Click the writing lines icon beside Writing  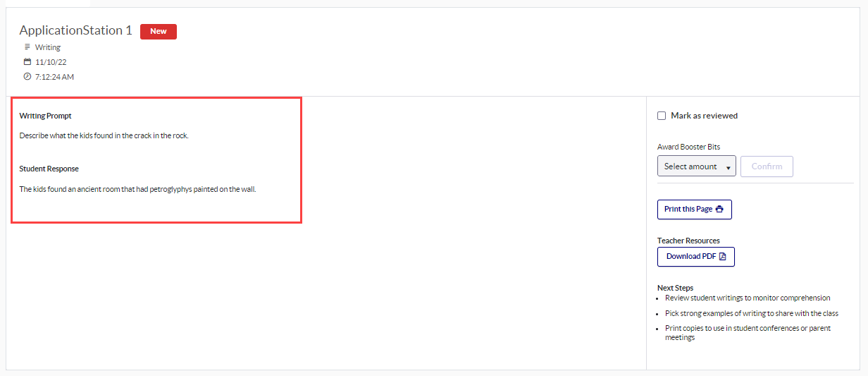pos(27,47)
